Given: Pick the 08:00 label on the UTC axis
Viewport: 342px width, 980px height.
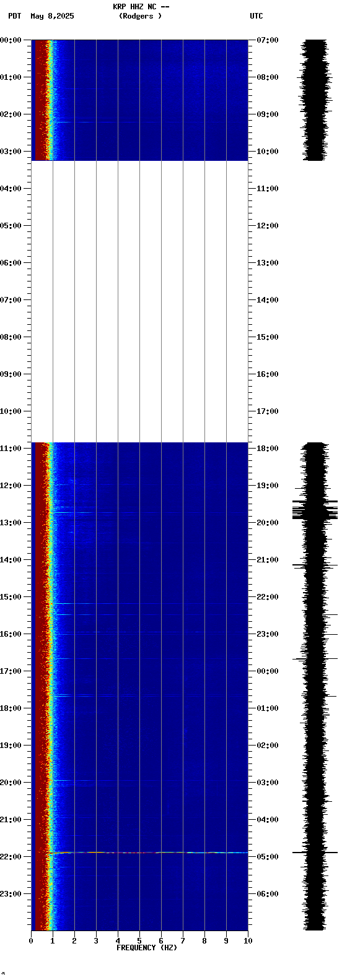Looking at the screenshot, I should click(x=268, y=77).
